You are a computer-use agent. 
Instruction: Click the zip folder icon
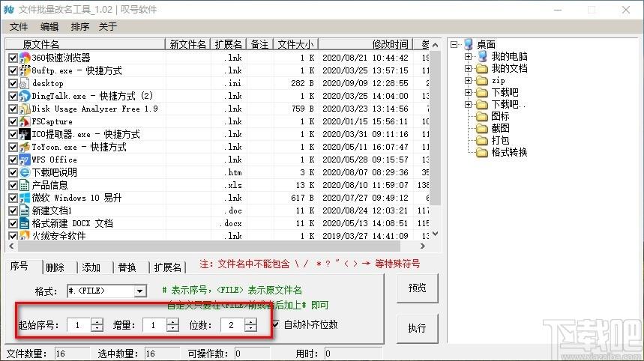(482, 80)
